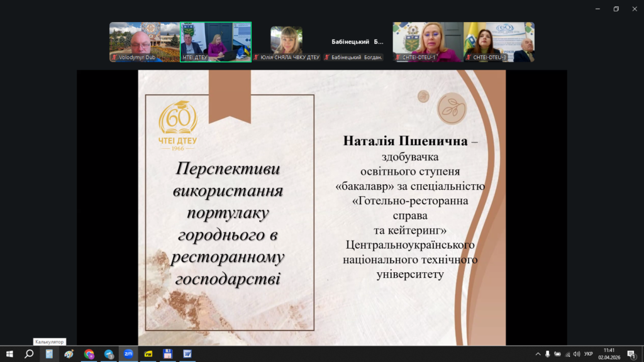
Task: Select the CHTEI-DTEU-1 participant video
Action: [428, 42]
